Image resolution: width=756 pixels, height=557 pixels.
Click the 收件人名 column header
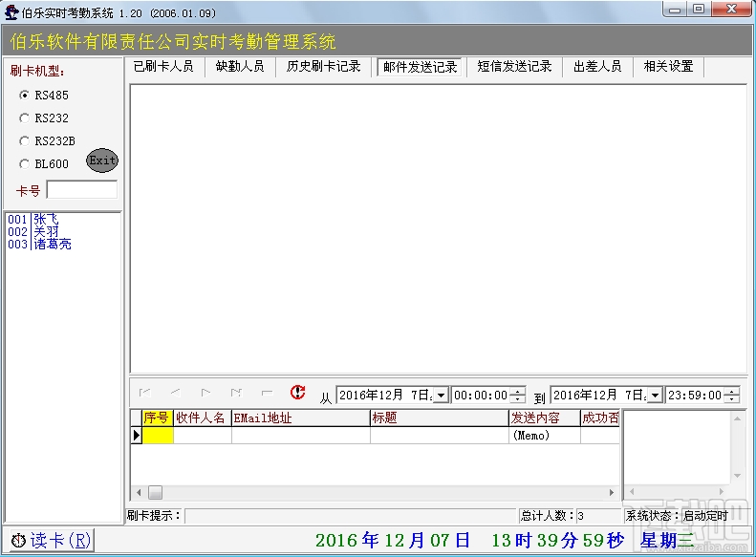click(203, 418)
